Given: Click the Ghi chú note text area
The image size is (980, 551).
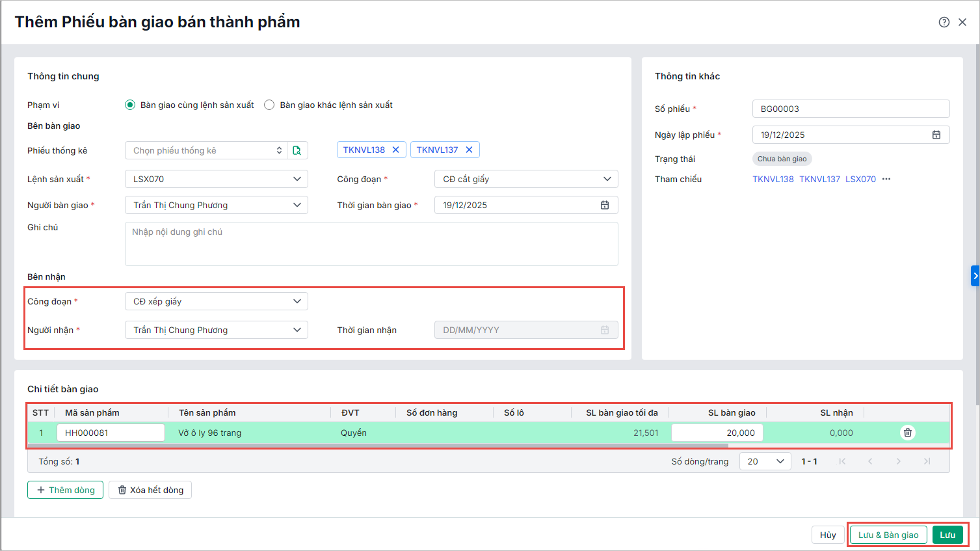Looking at the screenshot, I should [x=371, y=244].
